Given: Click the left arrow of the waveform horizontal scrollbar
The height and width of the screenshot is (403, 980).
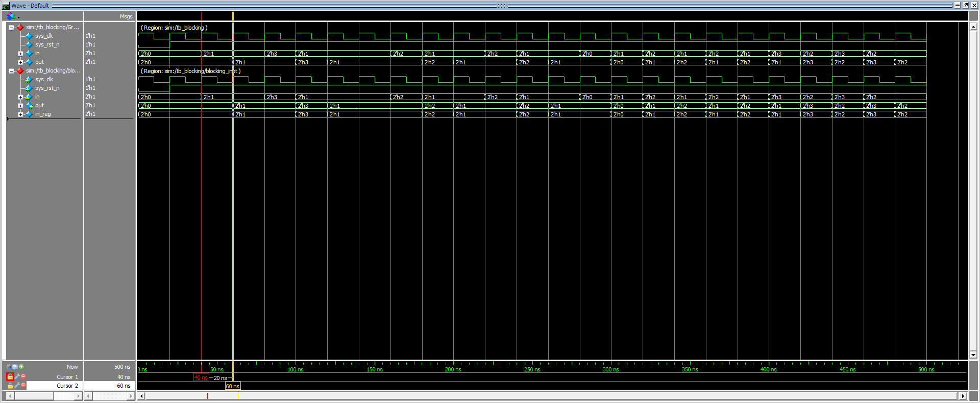Looking at the screenshot, I should pos(141,396).
